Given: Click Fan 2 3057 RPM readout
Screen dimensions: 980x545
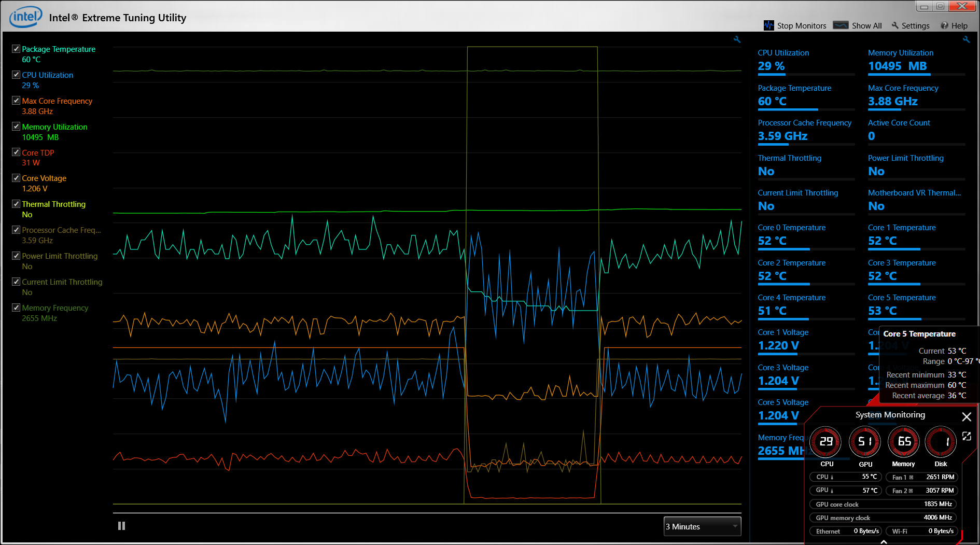Looking at the screenshot, I should [921, 491].
